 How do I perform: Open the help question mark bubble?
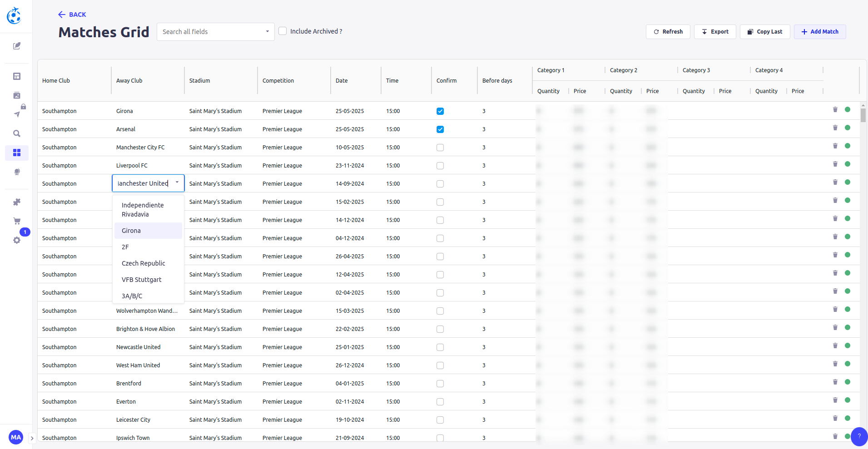(x=859, y=436)
